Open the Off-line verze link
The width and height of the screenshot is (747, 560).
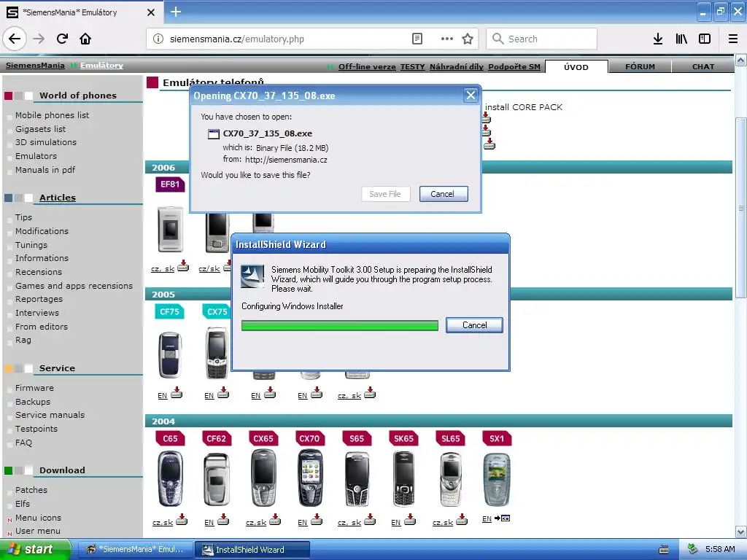click(367, 66)
